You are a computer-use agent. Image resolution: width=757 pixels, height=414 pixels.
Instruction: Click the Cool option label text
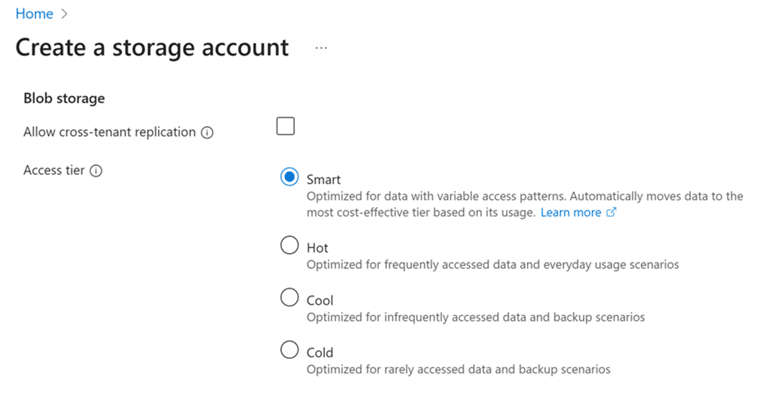(320, 300)
